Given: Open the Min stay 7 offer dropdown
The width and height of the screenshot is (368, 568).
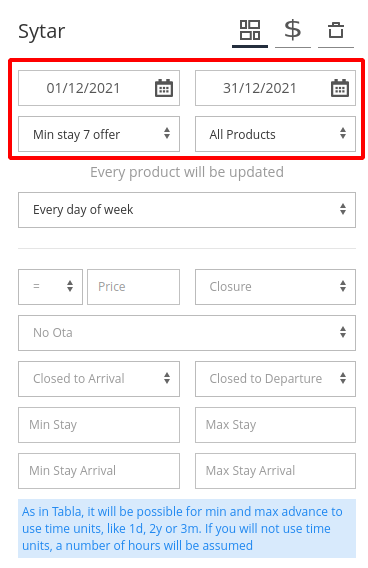Looking at the screenshot, I should (99, 134).
